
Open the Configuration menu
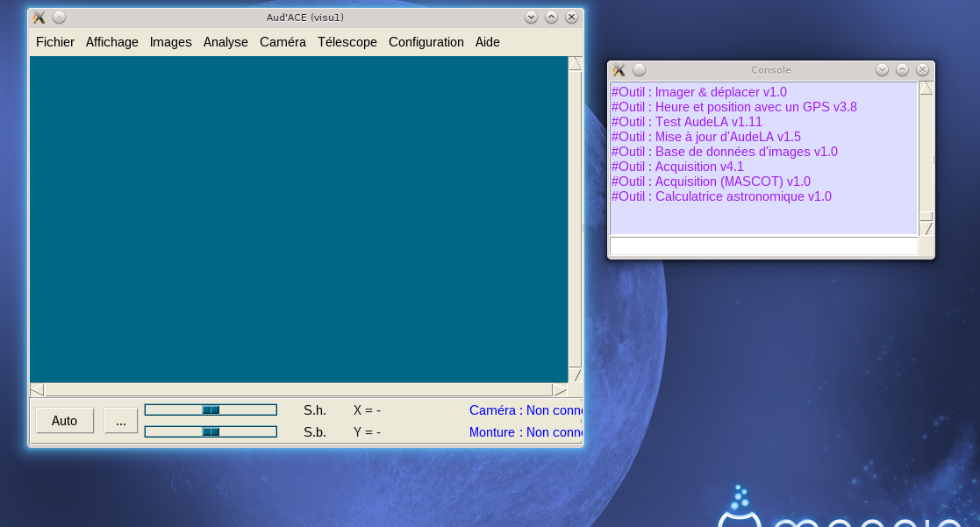coord(426,42)
